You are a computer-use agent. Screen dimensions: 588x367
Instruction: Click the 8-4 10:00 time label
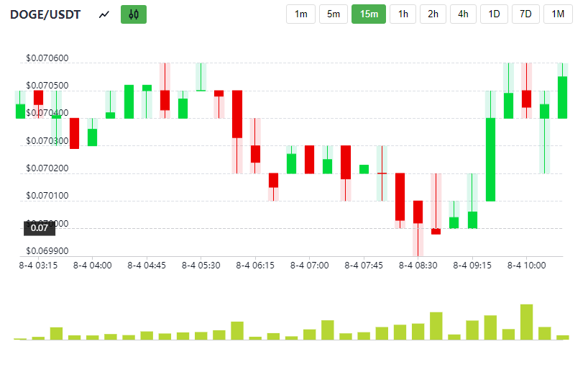[526, 266]
